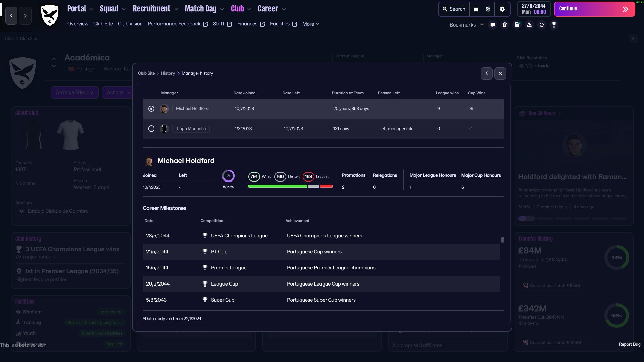The height and width of the screenshot is (362, 644).
Task: Open the trophy bookmark icon
Action: click(554, 25)
